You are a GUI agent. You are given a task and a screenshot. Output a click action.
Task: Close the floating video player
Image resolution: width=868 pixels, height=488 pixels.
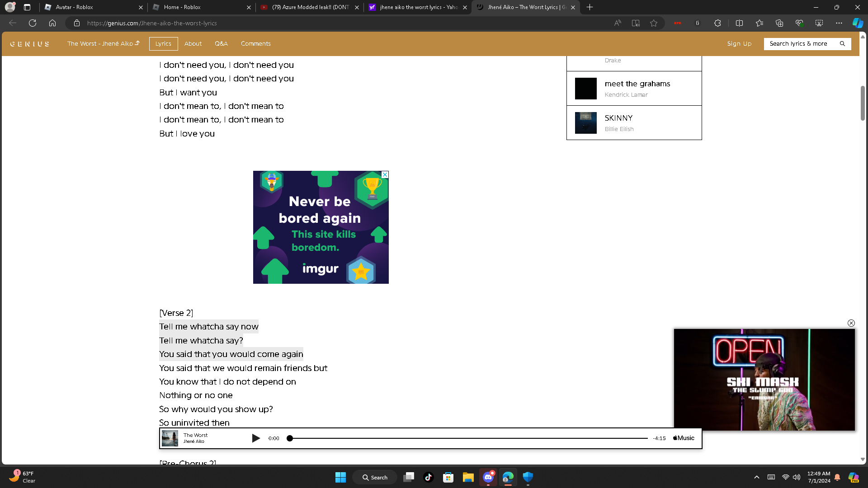coord(851,323)
